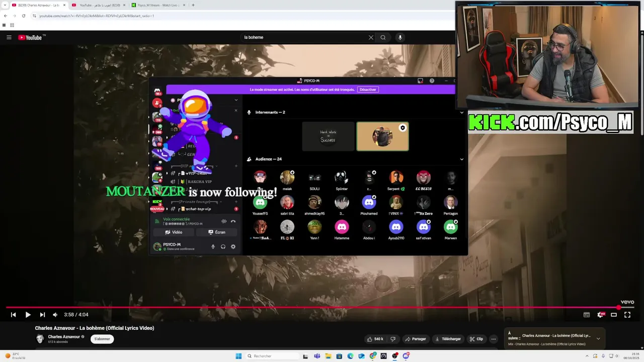Switch YouTube player to theater mode
The height and width of the screenshot is (362, 644).
[614, 315]
